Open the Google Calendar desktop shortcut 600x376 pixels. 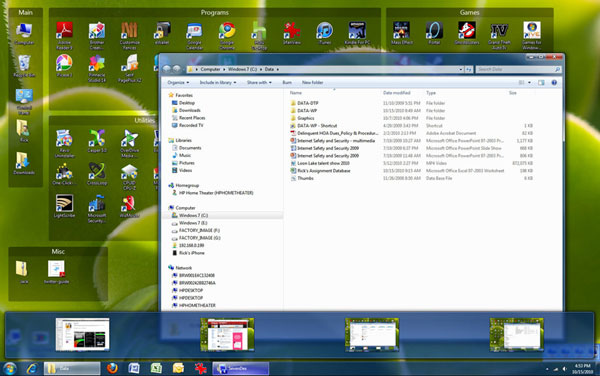coord(194,36)
